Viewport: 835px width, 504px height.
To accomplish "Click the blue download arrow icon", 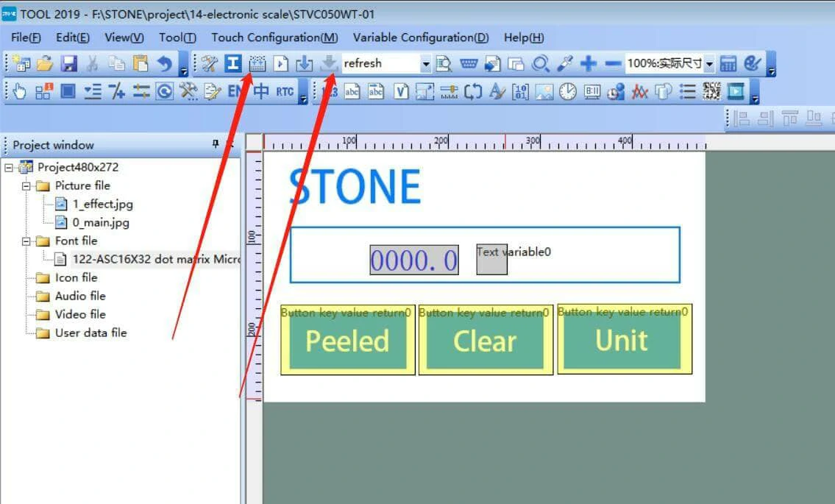I will click(305, 63).
